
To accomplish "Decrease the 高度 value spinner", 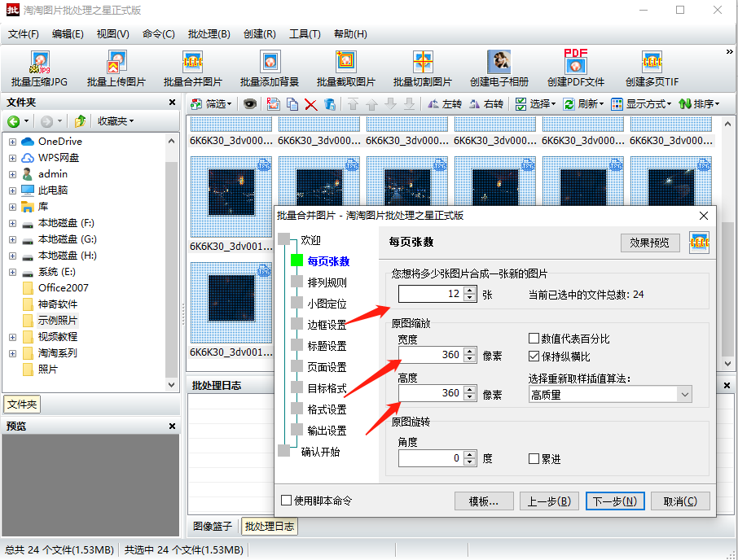I will coord(470,397).
